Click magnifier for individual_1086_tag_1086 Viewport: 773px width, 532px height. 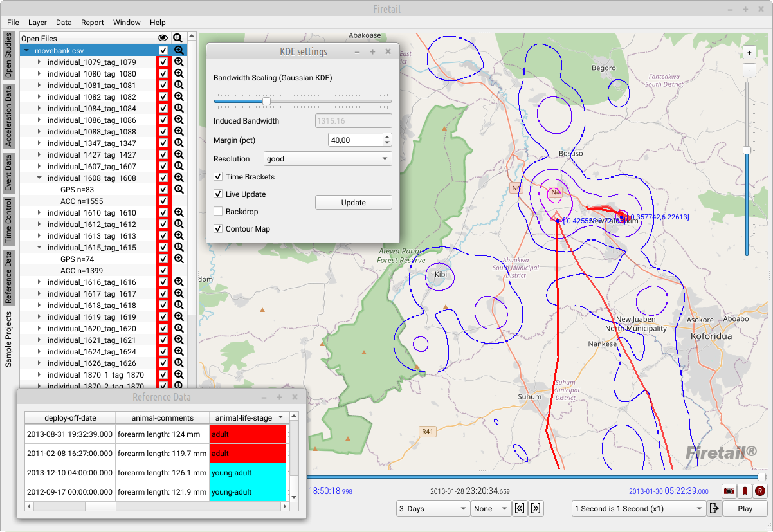click(179, 120)
